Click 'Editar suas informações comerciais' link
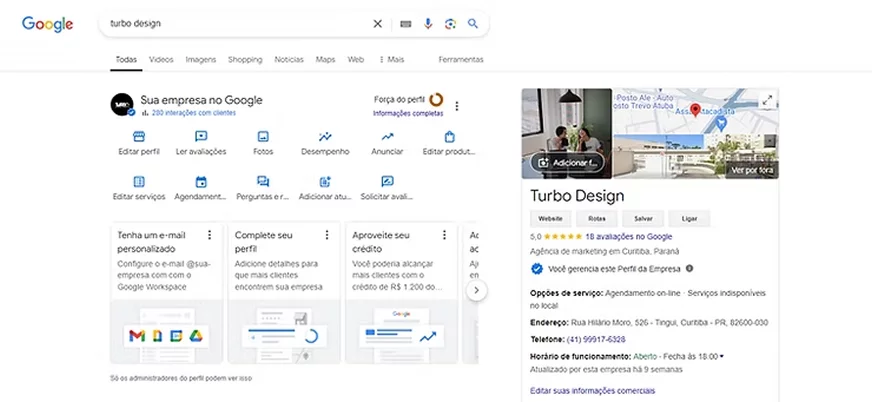The image size is (872, 402). pyautogui.click(x=592, y=390)
